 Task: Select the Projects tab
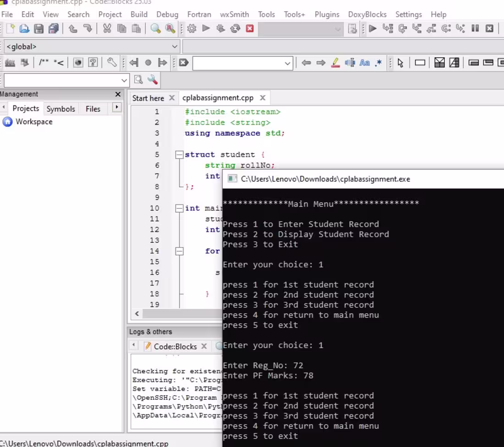pos(26,108)
